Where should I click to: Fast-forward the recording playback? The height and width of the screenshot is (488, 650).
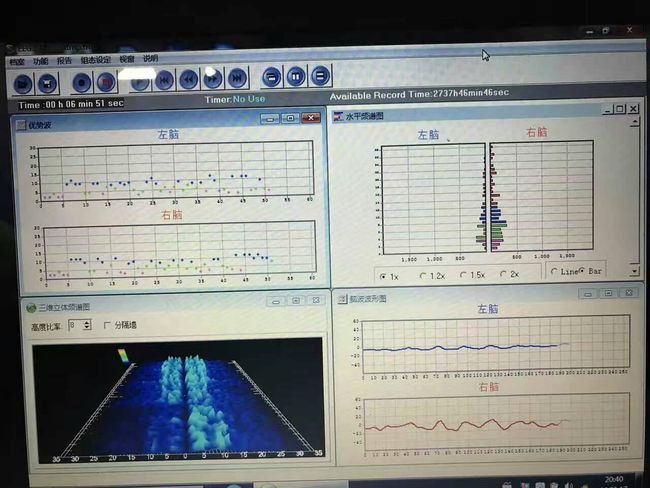pos(213,78)
